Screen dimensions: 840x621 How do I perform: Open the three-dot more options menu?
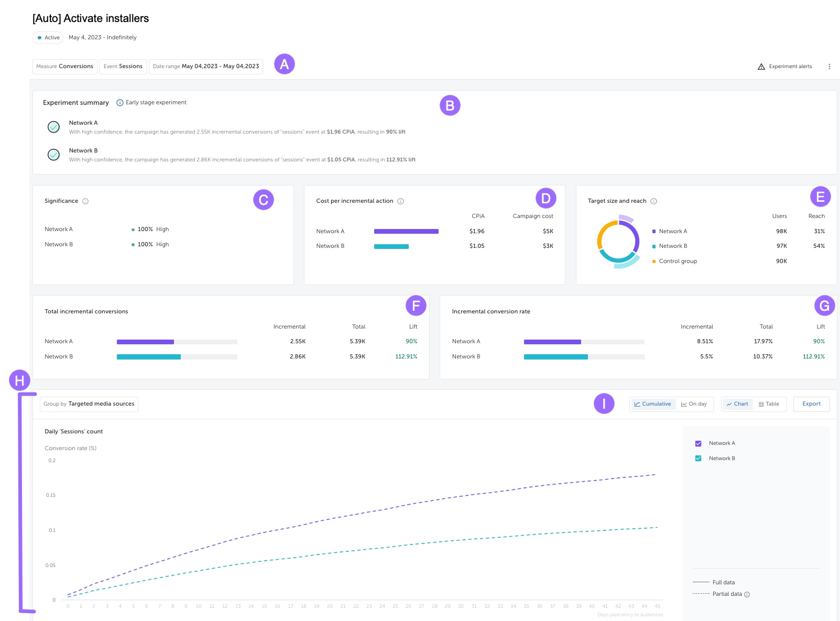tap(829, 67)
